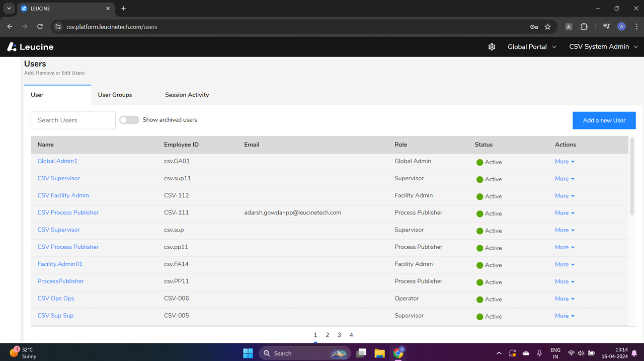Open the Wi-Fi network tray icon
Viewport: 644px width, 361px height.
tap(571, 353)
